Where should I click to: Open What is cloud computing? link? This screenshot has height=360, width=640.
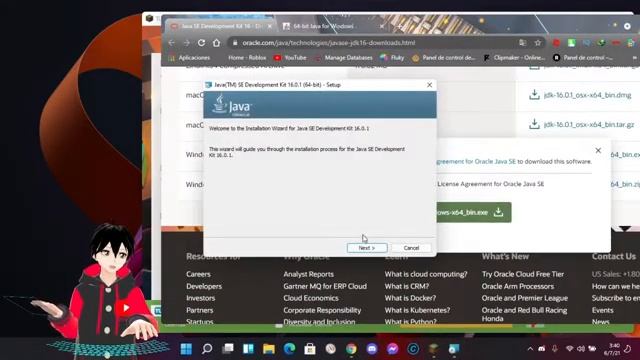(426, 274)
